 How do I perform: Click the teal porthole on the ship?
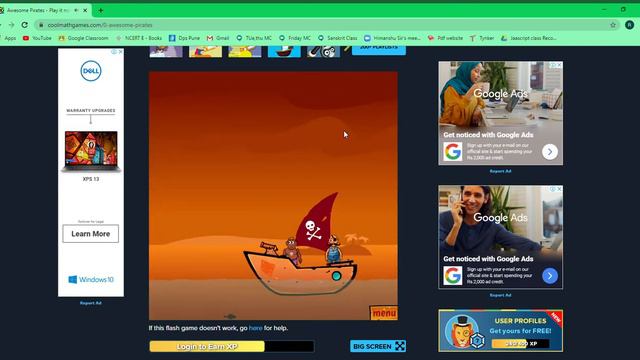(336, 276)
